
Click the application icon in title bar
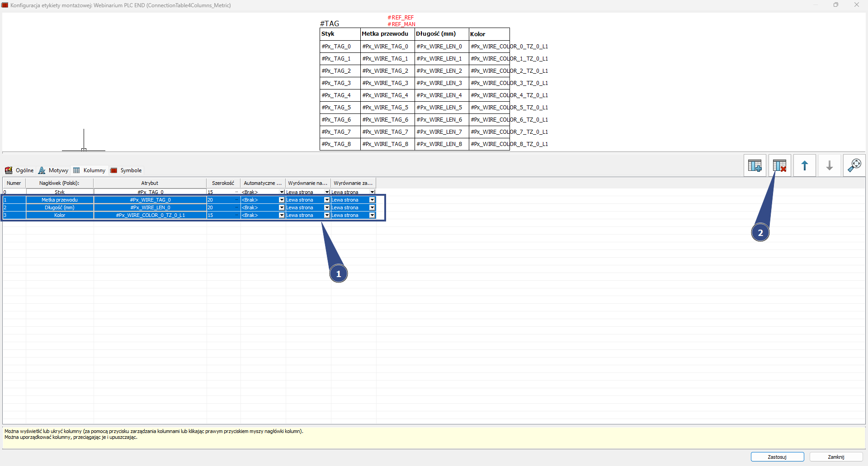click(5, 5)
